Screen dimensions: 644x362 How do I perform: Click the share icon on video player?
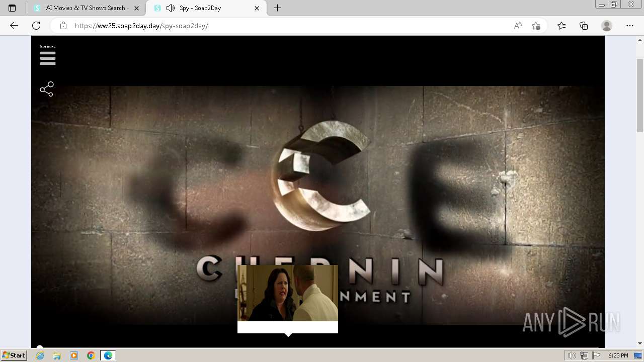[47, 89]
